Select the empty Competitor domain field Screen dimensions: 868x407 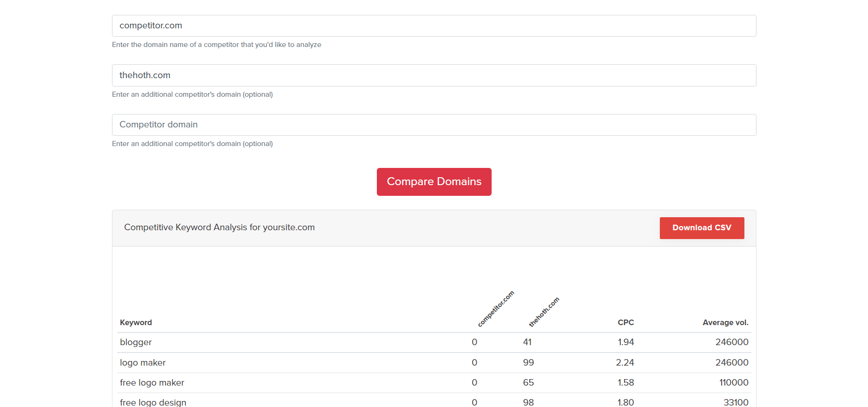[434, 125]
